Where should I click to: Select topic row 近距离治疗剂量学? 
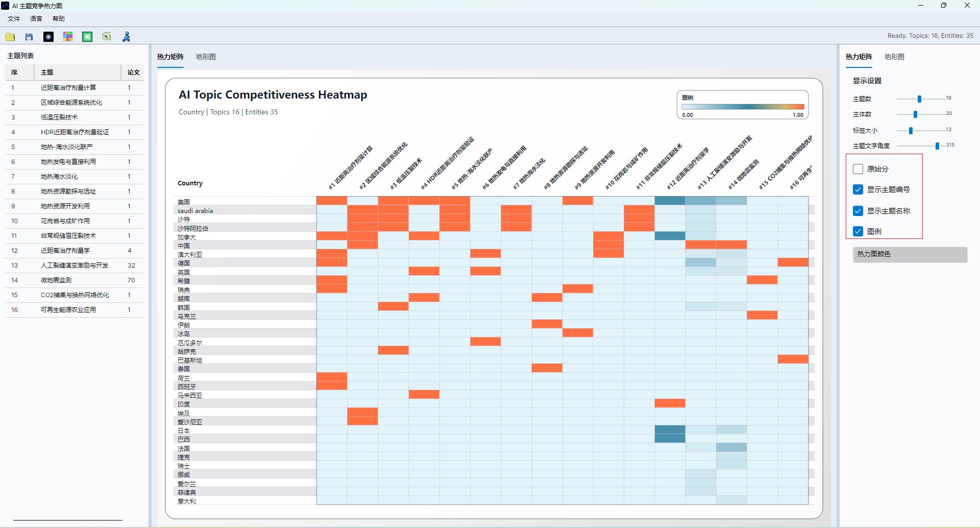point(74,251)
